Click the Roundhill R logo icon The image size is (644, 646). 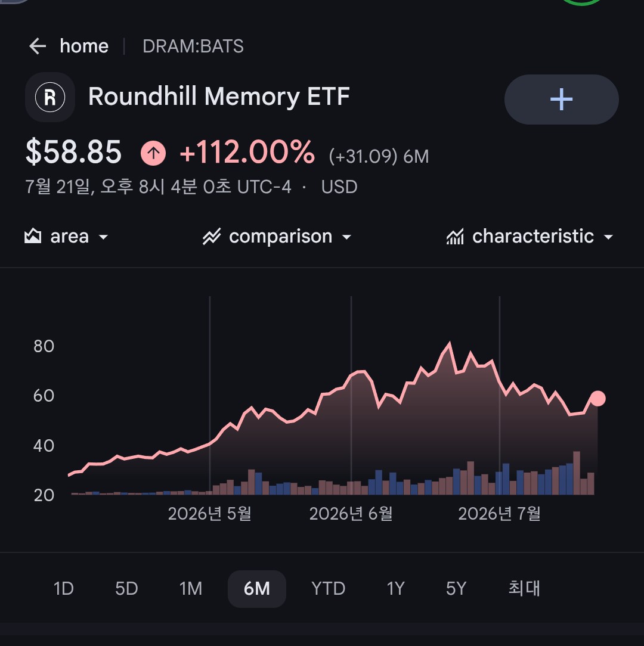click(50, 97)
